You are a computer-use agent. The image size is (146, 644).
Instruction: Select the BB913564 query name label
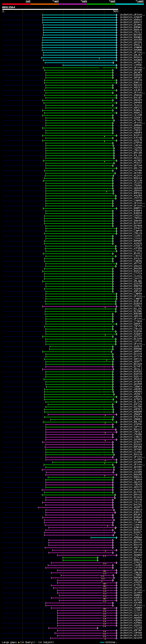coord(8,8)
